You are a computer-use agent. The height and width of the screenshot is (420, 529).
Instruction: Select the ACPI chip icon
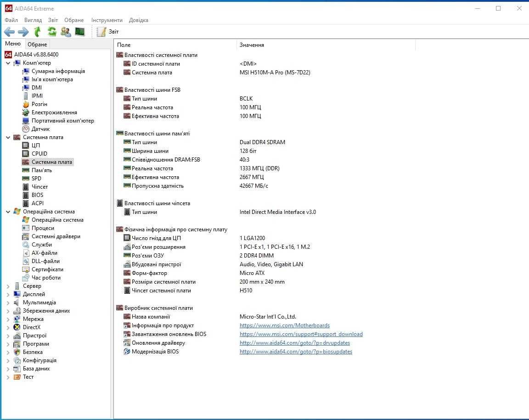pyautogui.click(x=26, y=203)
